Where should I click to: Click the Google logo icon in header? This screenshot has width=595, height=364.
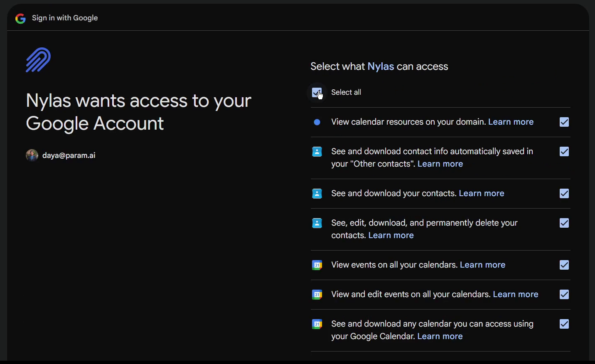[x=20, y=18]
